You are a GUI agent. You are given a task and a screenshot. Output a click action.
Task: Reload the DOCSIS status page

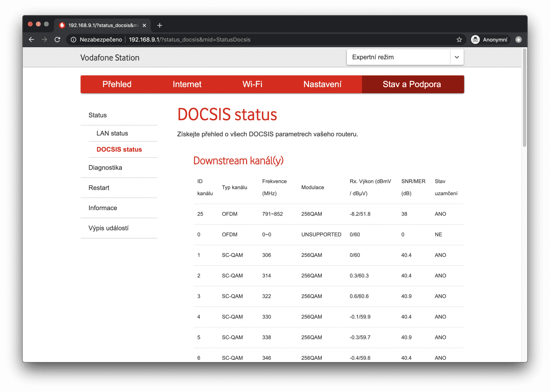pyautogui.click(x=57, y=40)
